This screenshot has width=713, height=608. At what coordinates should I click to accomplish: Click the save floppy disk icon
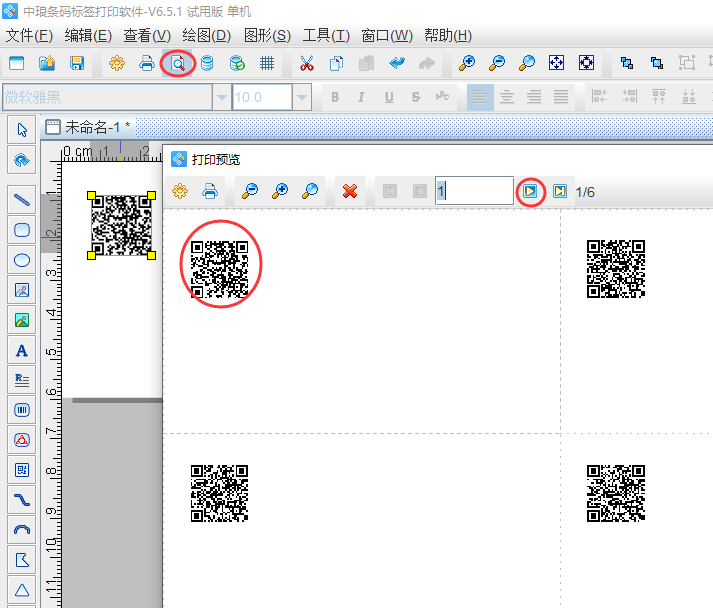(77, 63)
